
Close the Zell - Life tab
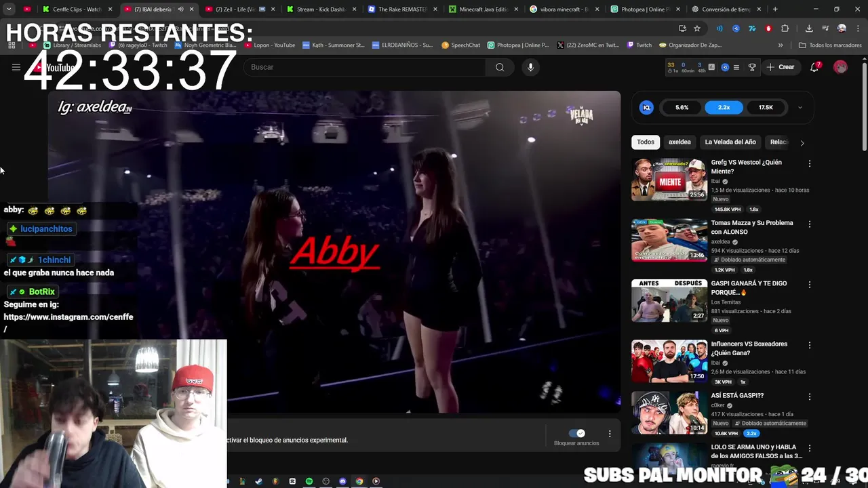point(273,9)
